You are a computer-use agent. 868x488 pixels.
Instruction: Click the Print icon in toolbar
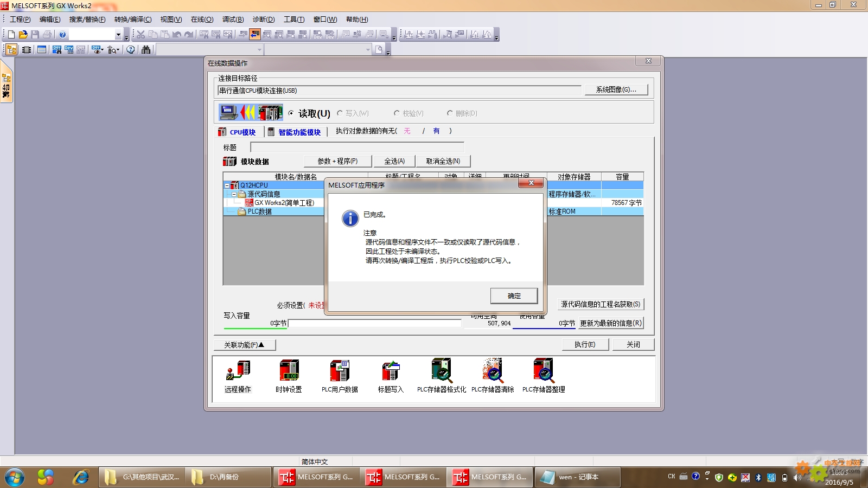47,35
